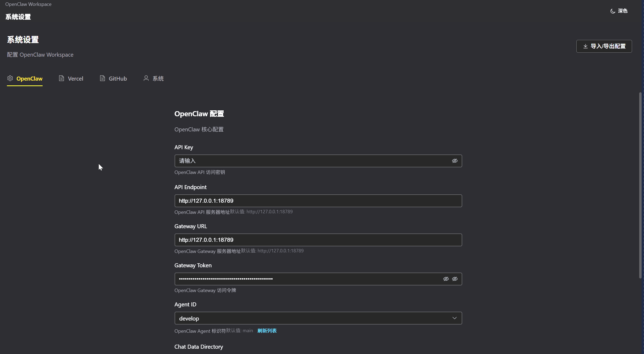The width and height of the screenshot is (644, 354).
Task: Click the 刷新列表 link
Action: point(267,331)
